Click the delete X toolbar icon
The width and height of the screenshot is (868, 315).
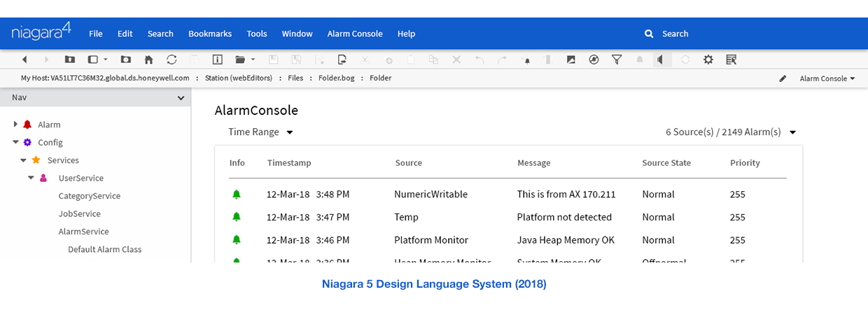(x=456, y=60)
